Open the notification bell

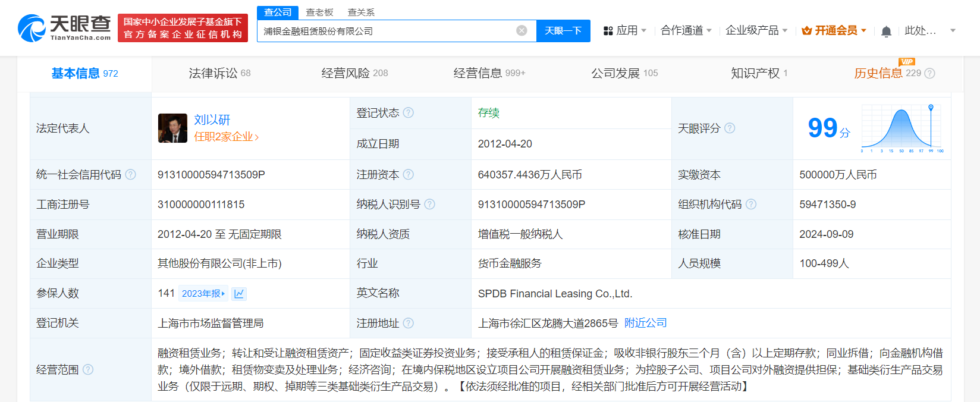point(886,31)
